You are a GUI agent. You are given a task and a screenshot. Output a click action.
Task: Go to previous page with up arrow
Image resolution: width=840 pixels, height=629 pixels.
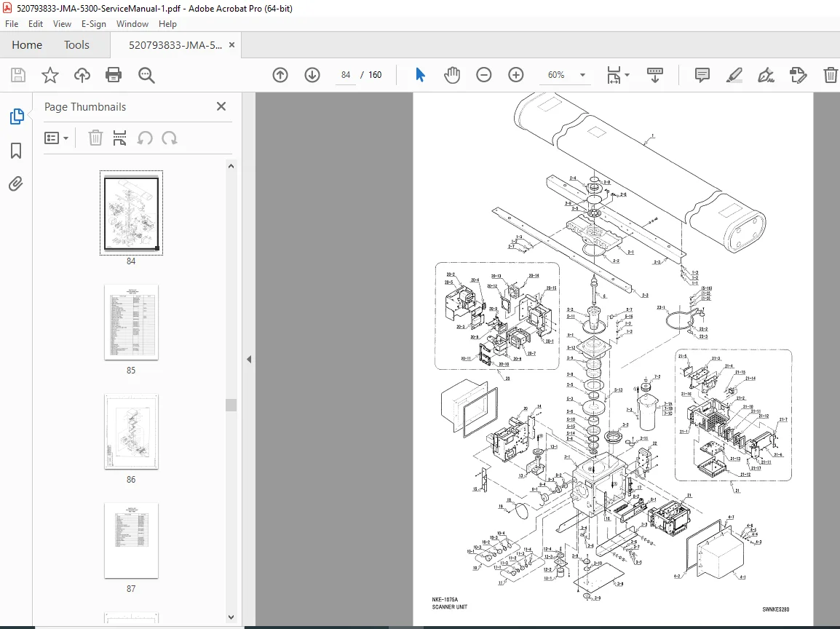pos(280,75)
